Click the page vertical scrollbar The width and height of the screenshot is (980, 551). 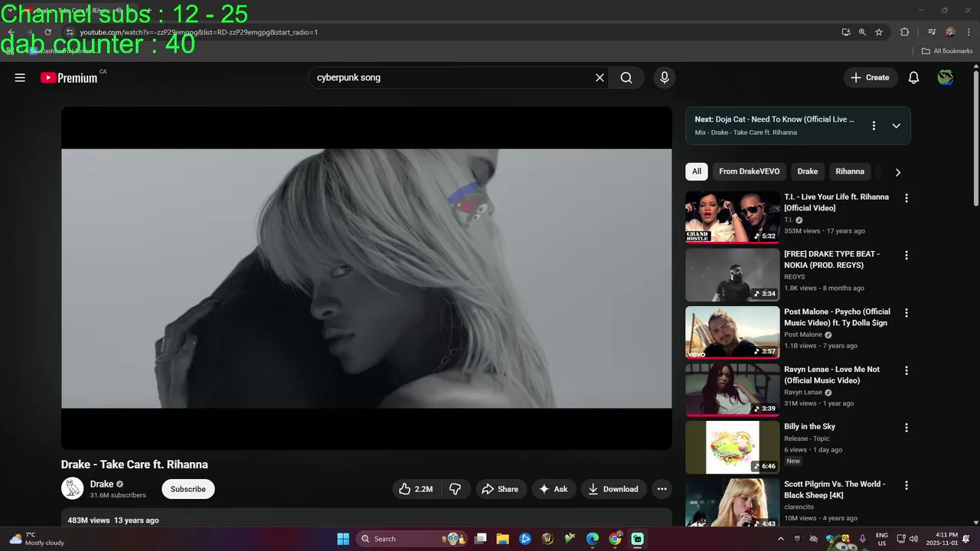[975, 138]
